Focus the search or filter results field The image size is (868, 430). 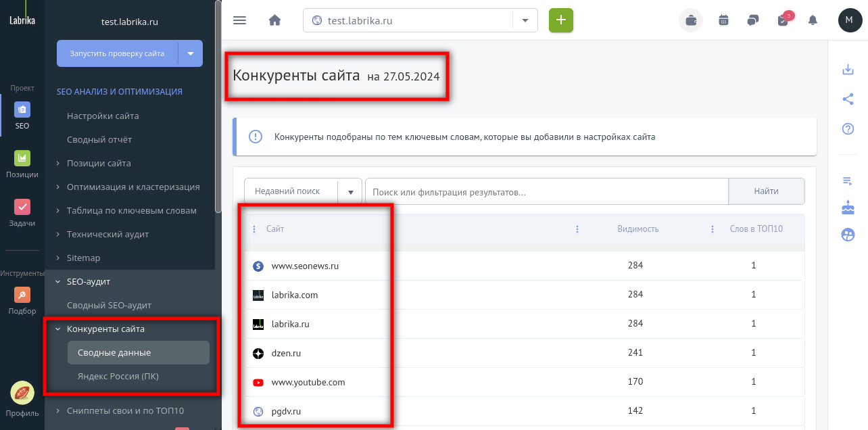(546, 191)
